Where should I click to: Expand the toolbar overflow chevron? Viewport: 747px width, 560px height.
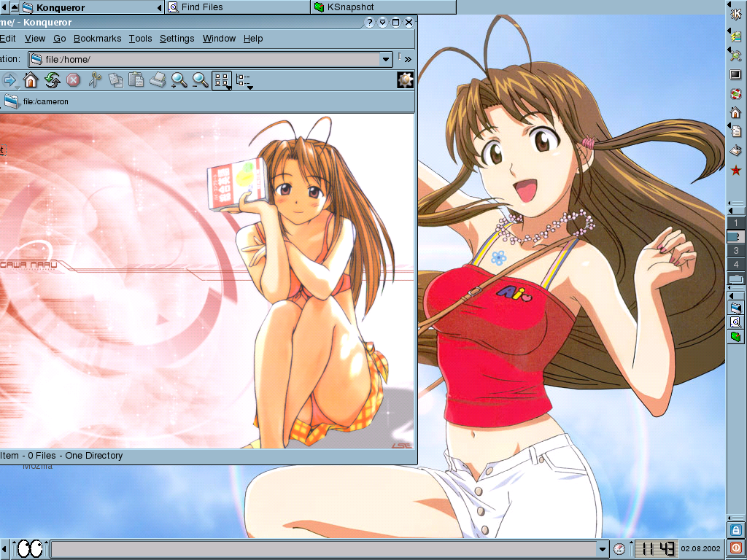tap(408, 60)
